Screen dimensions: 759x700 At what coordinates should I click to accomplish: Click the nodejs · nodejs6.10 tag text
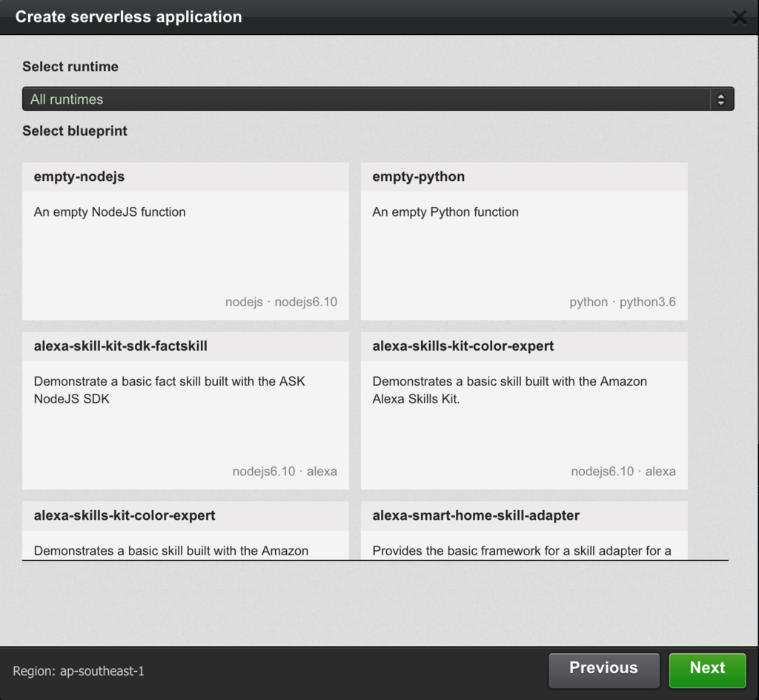(x=281, y=302)
